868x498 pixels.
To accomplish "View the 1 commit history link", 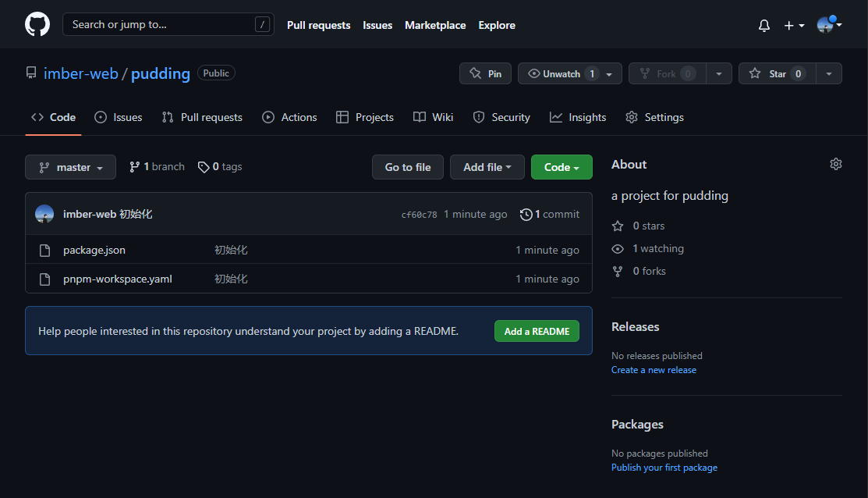I will pos(550,215).
